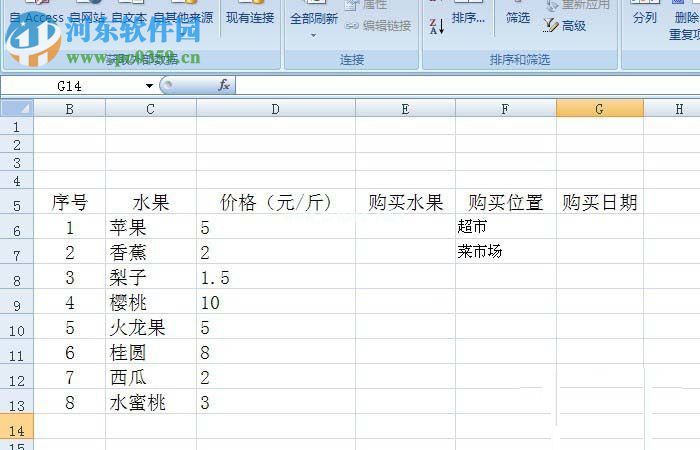700x450 pixels.
Task: Select row 1 header
Action: [x=17, y=127]
